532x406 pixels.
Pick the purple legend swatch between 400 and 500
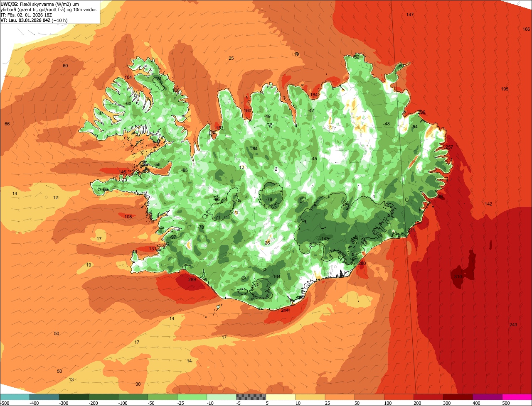488,397
